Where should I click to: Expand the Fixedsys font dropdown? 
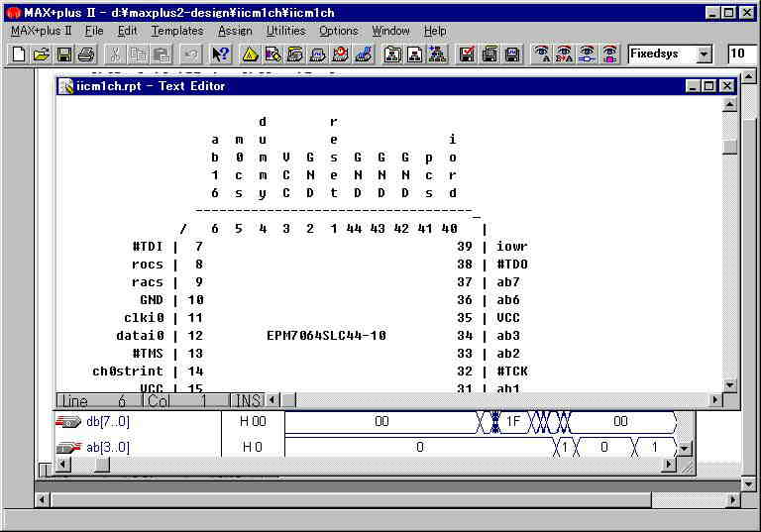tap(704, 54)
